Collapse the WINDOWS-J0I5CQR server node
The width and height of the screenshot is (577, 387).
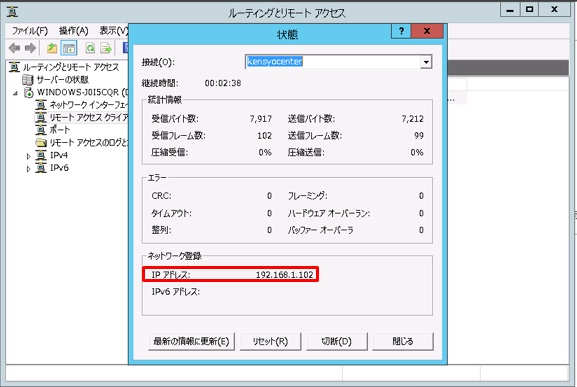click(x=15, y=93)
